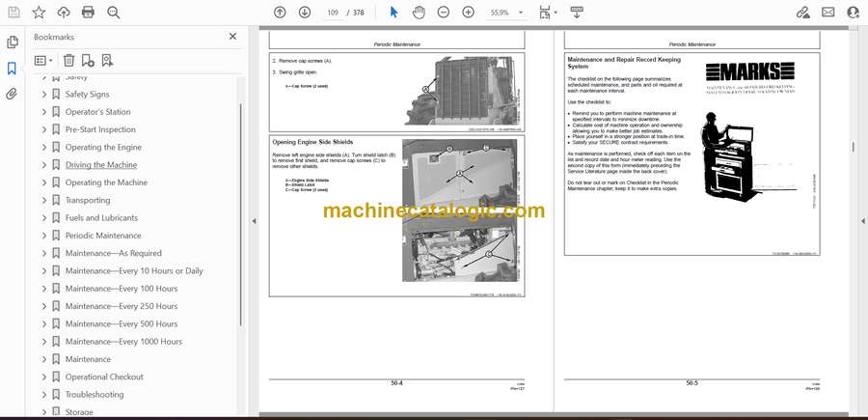Viewport: 868px width, 420px height.
Task: Go to the previous page
Action: [x=280, y=13]
